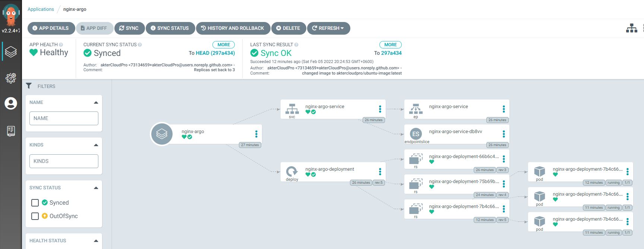Screen dimensions: 644x249
Task: Open APP DETAILS
Action: pos(51,28)
